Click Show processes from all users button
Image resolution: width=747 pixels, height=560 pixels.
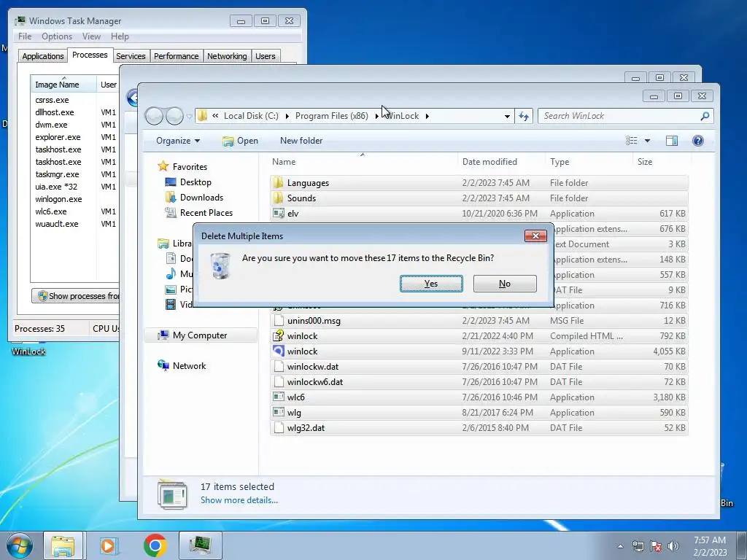click(76, 296)
